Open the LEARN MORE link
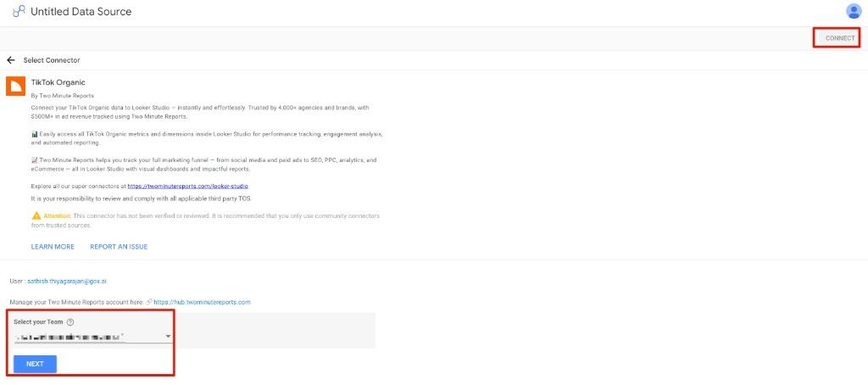868x385 pixels. click(x=53, y=247)
